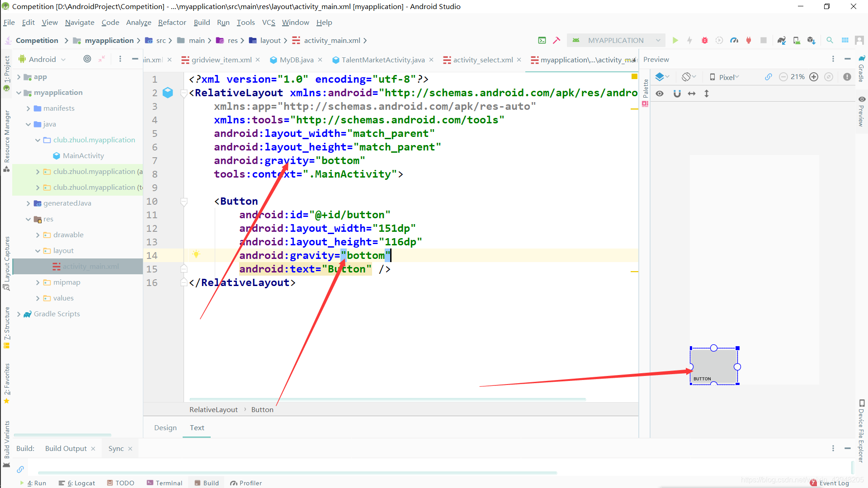Open the Refactor menu
868x488 pixels.
(x=173, y=23)
